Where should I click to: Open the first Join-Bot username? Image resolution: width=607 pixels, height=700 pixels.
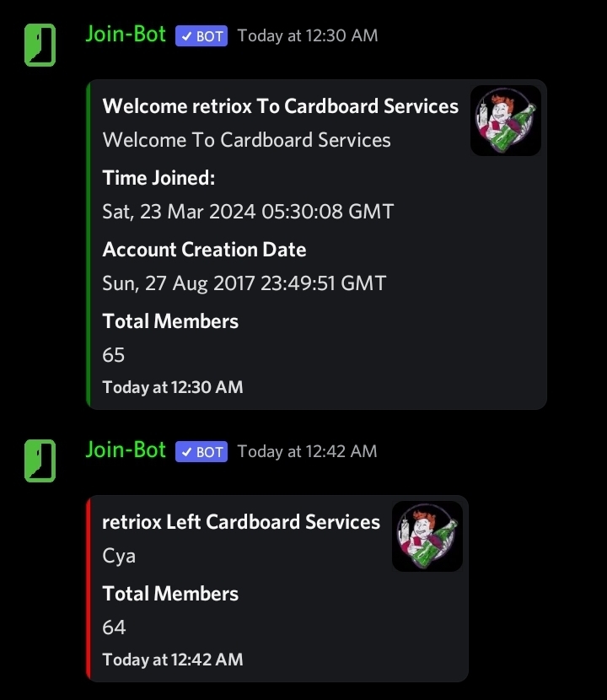click(125, 35)
